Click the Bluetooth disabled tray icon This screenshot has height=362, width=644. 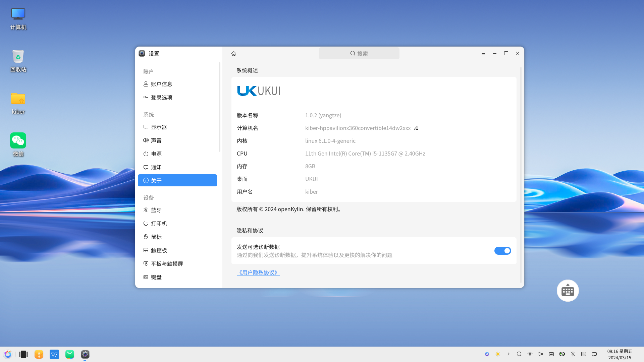(x=573, y=354)
